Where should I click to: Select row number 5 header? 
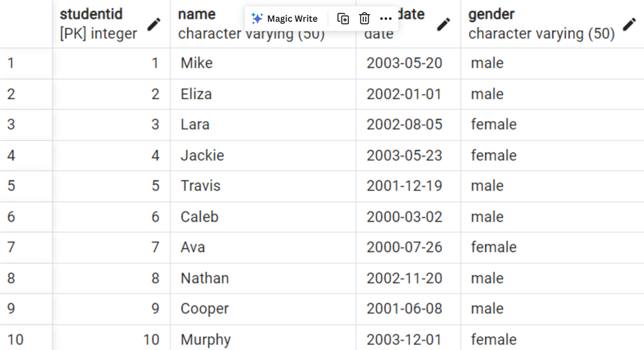26,186
